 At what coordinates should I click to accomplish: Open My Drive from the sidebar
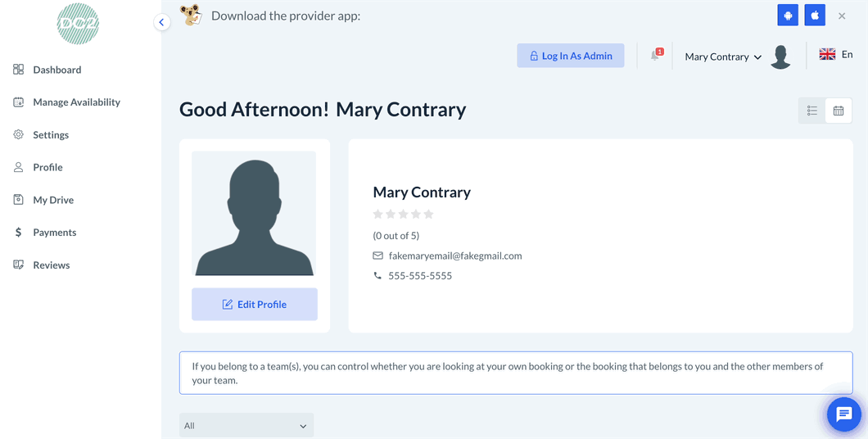[x=53, y=200]
